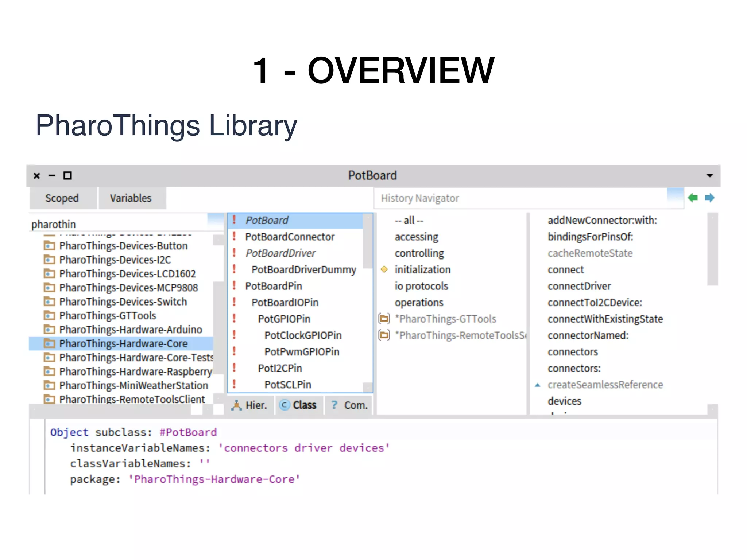Open method cacheRemoteState

click(x=590, y=253)
